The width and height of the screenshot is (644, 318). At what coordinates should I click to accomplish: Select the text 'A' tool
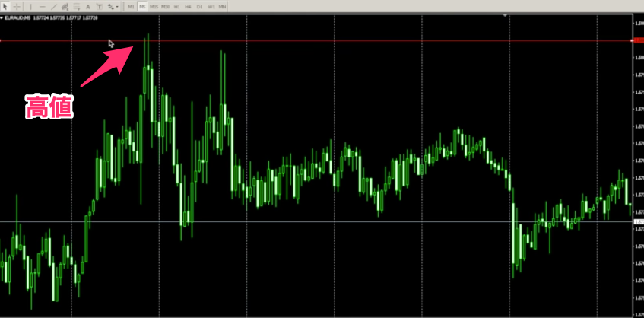(88, 7)
